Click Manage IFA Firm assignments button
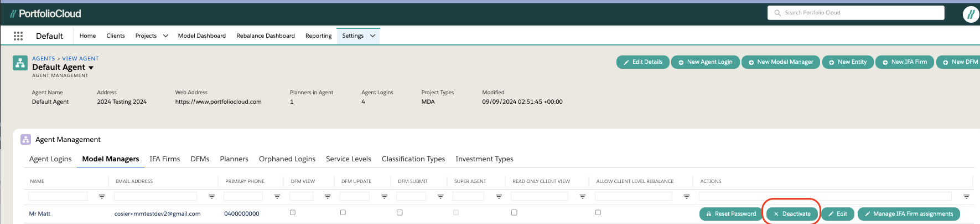Image resolution: width=980 pixels, height=224 pixels. click(909, 214)
